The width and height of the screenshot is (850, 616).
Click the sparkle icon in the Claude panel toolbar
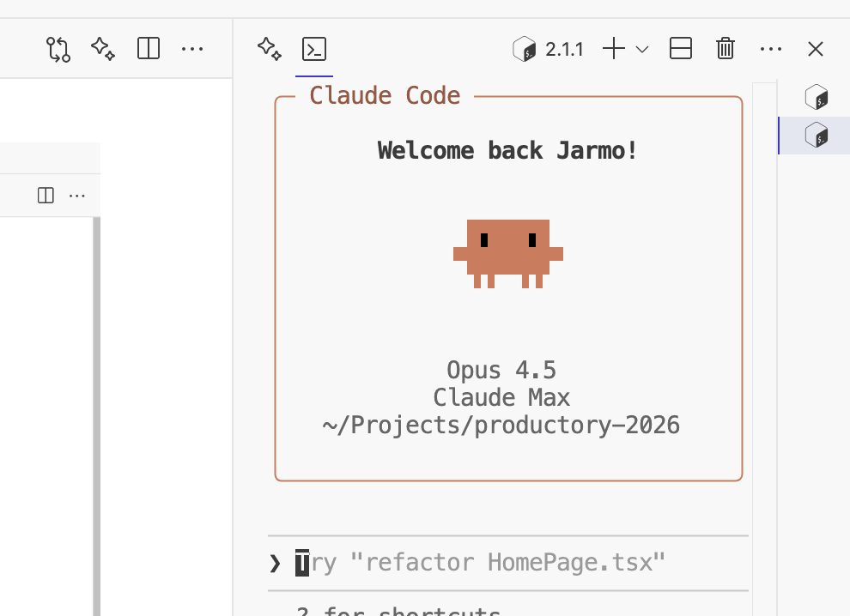tap(269, 49)
